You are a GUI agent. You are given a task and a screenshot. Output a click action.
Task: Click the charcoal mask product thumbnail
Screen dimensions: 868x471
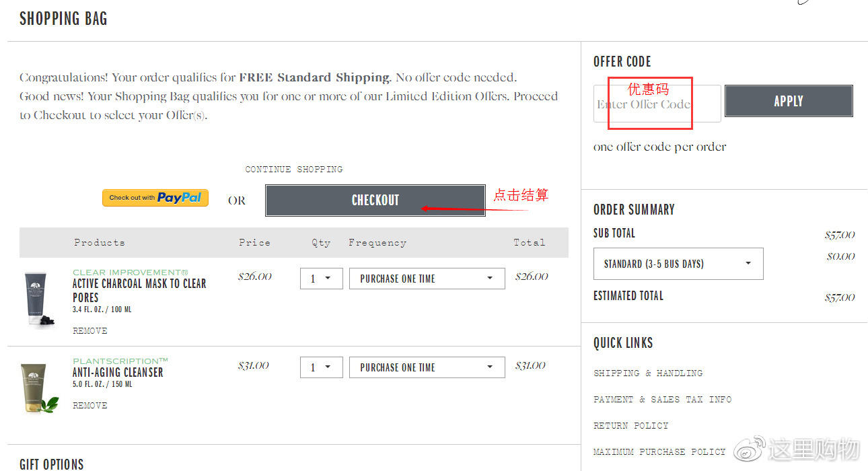[x=38, y=299]
